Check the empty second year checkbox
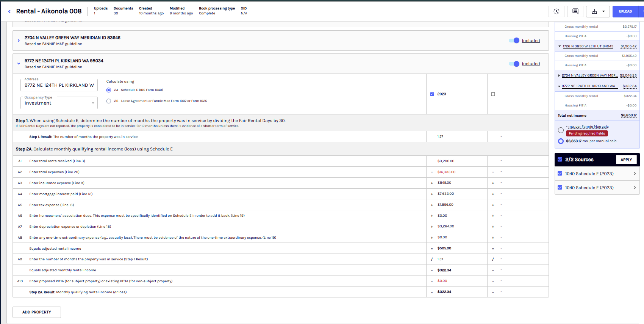644x324 pixels. [493, 94]
